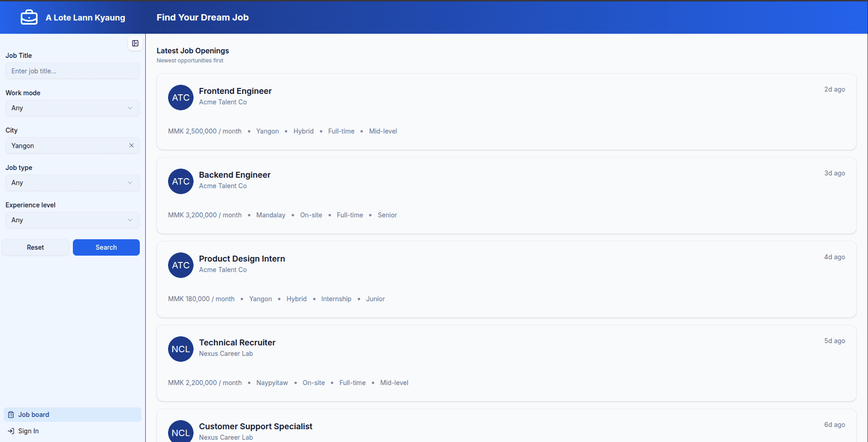Open the Backend Engineer job listing title
The image size is (868, 442).
click(235, 175)
